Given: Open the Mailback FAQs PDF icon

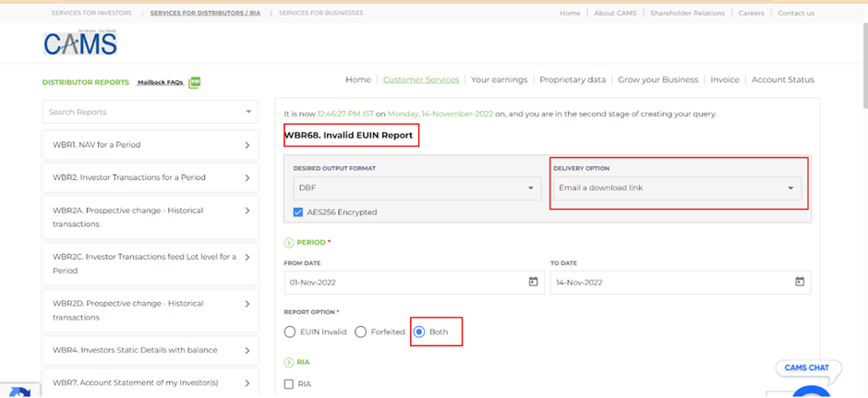Looking at the screenshot, I should pos(194,82).
